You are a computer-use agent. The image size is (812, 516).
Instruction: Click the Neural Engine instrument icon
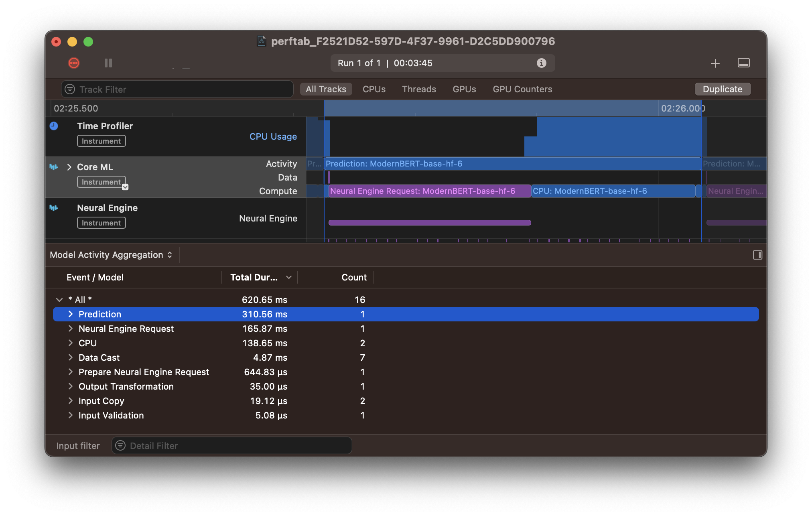point(54,208)
